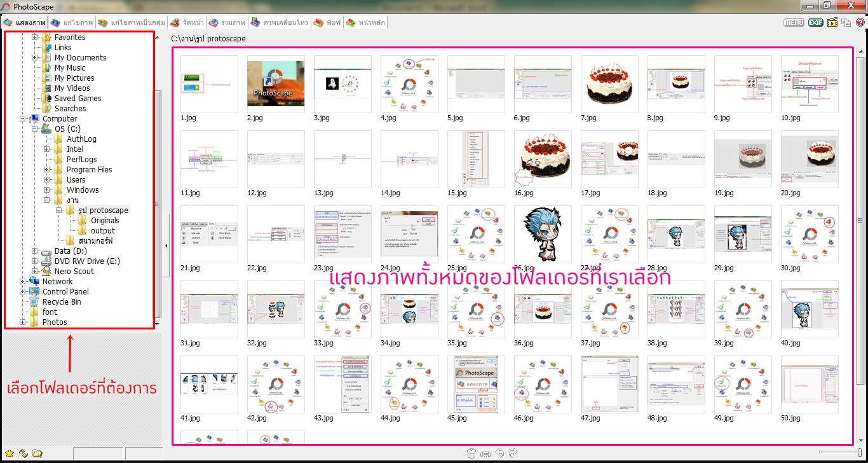The width and height of the screenshot is (868, 463).
Task: Select the PhotoScape logo thumbnail 45.jpg
Action: (x=476, y=384)
